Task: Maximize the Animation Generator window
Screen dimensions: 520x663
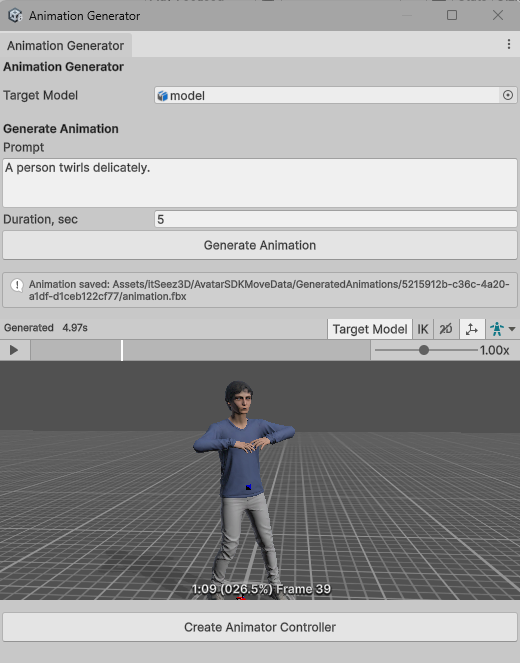Action: point(452,15)
